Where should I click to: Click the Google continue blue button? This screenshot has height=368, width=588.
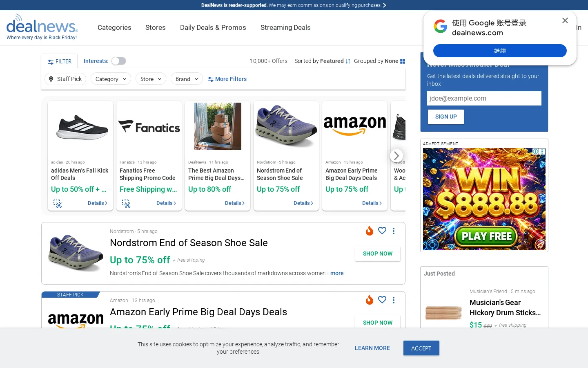point(500,51)
